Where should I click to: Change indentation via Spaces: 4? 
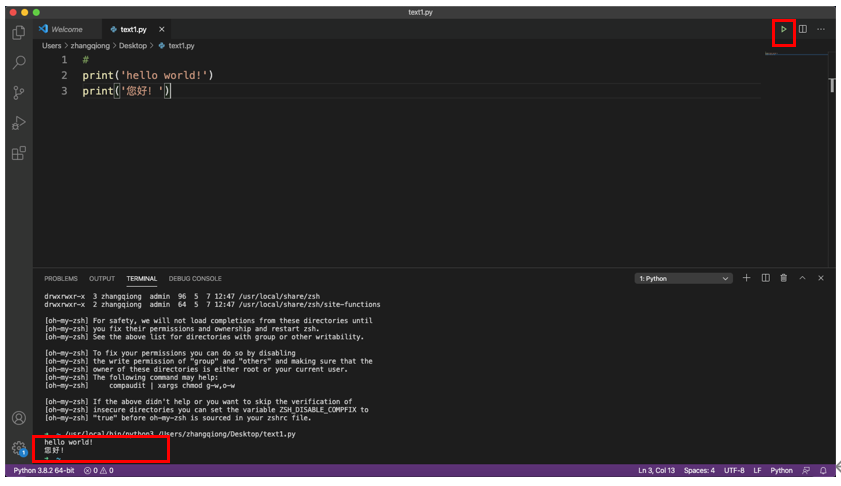click(x=699, y=470)
